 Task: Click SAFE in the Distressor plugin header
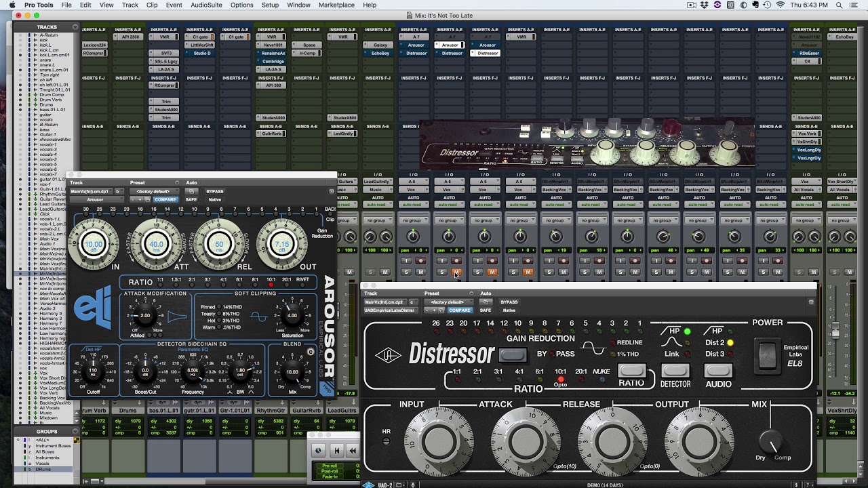(x=486, y=310)
